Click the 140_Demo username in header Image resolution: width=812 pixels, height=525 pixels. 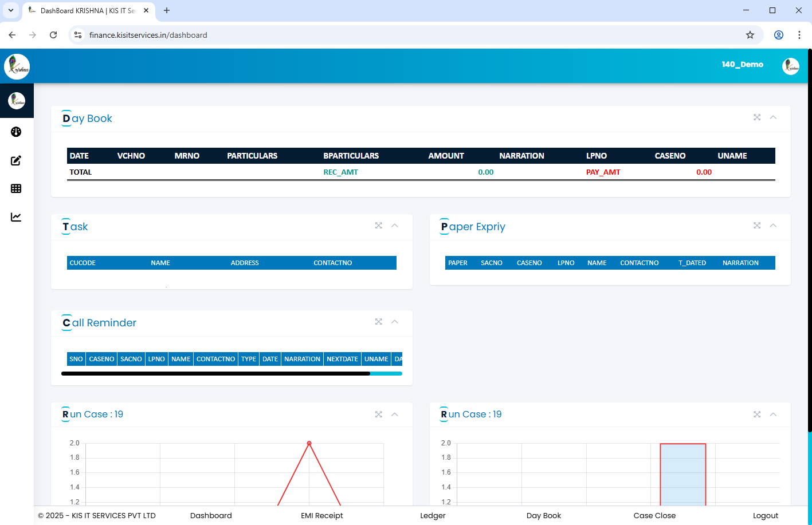[x=742, y=65]
